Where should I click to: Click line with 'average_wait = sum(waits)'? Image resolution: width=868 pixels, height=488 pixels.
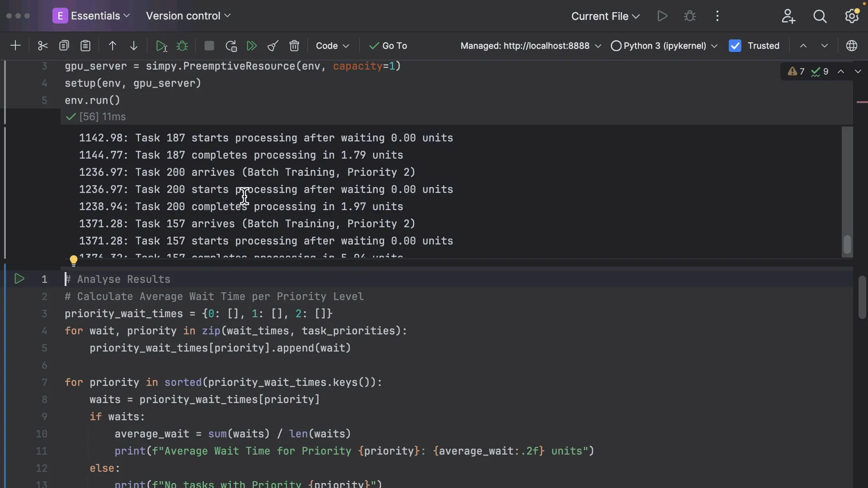coord(233,434)
